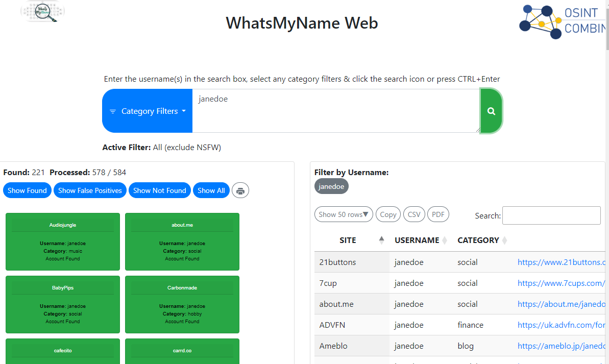The width and height of the screenshot is (609, 364).
Task: Click the WhatsMyName logo icon
Action: [x=43, y=11]
